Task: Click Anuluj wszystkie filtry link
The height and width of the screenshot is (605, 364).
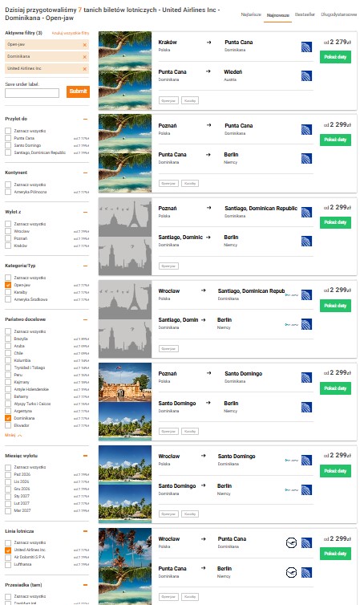Action: [71, 33]
